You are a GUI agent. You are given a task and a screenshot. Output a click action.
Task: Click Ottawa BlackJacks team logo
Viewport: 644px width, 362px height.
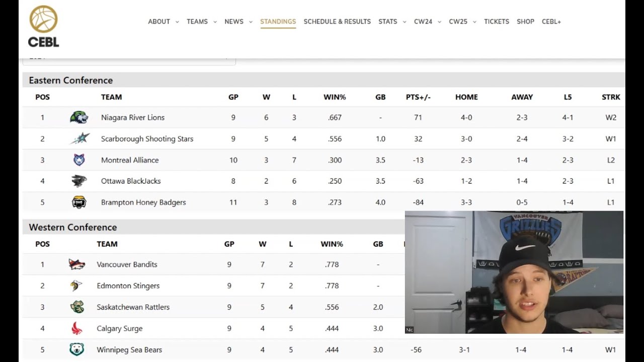79,181
